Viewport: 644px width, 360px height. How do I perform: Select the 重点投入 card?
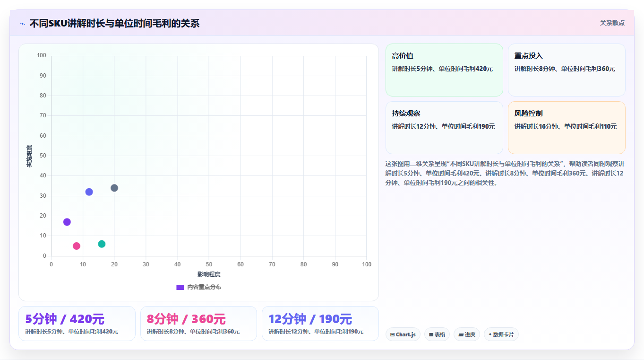567,70
